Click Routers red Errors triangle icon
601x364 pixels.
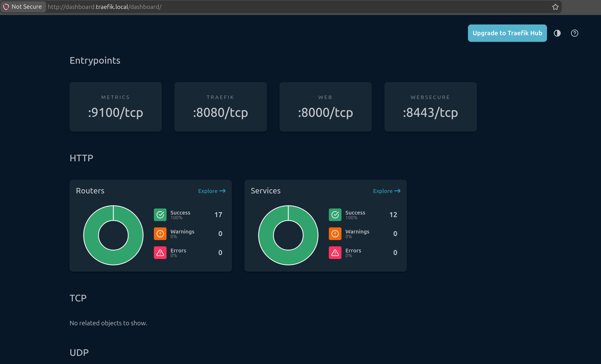click(x=160, y=253)
